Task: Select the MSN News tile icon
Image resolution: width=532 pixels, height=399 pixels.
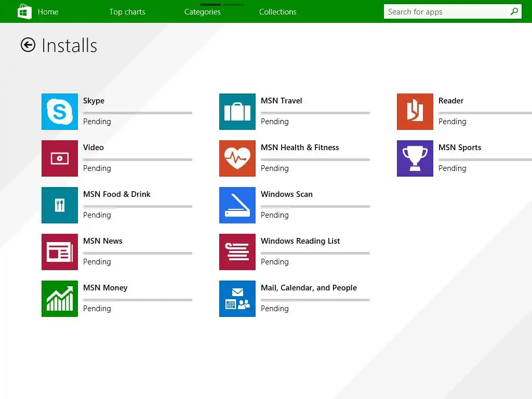Action: [60, 252]
